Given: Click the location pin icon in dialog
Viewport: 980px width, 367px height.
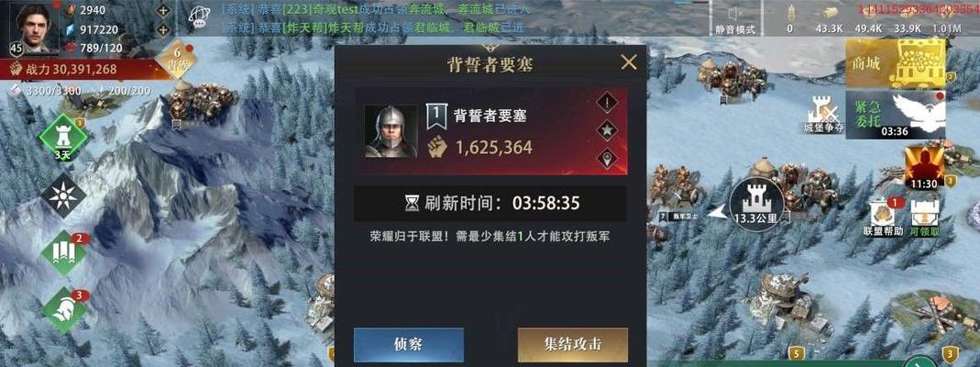Looking at the screenshot, I should click(x=607, y=158).
